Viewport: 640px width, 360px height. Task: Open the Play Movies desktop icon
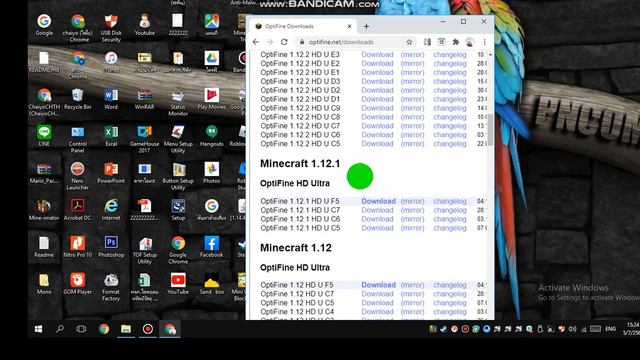[x=211, y=99]
